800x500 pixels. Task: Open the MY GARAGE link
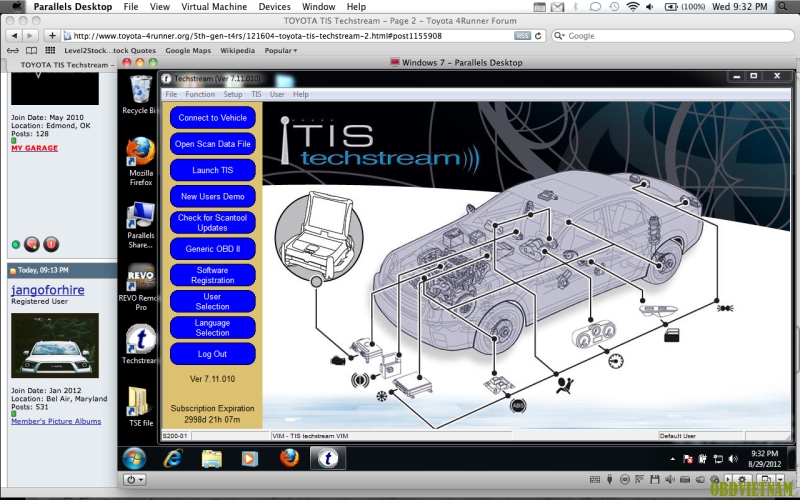[x=34, y=148]
